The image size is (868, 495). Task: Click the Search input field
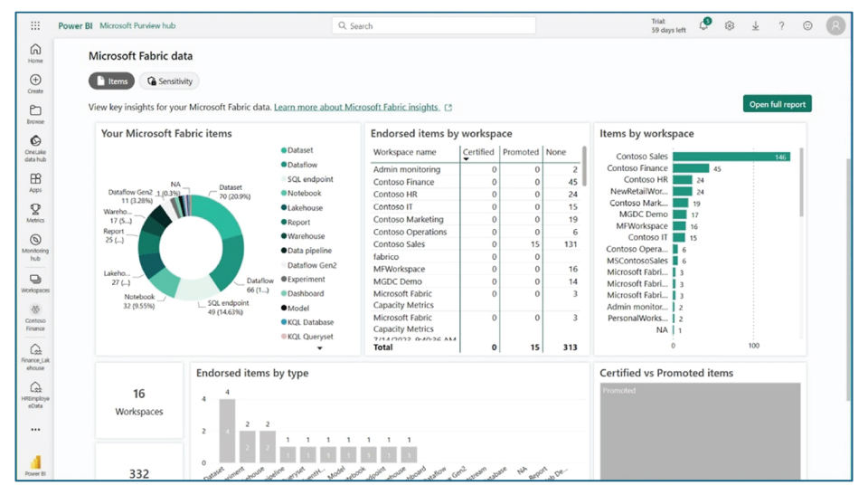(434, 26)
